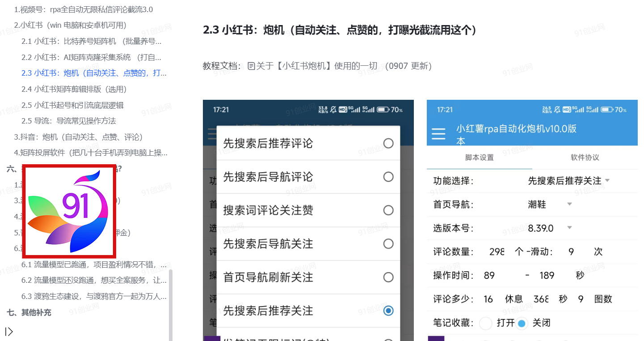Switch to the 软件协议 tab
Screen dimensions: 644x341
point(585,158)
